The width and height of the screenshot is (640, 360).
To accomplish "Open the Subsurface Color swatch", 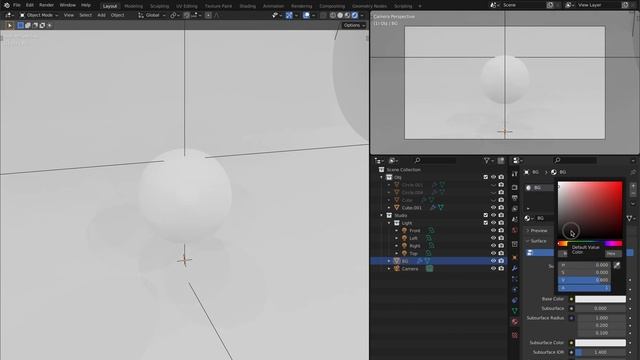I will point(600,342).
